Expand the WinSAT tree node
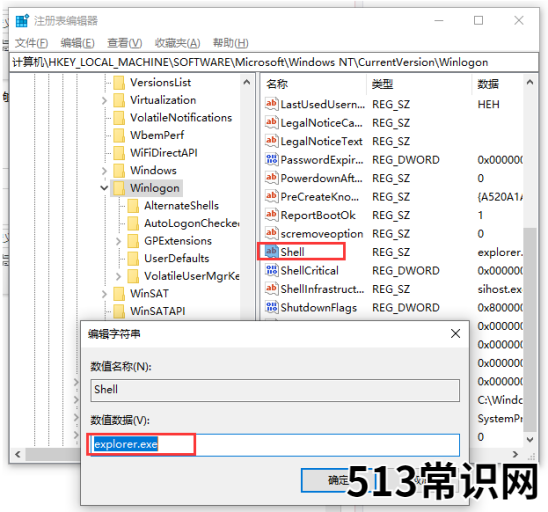Viewport: 548px width, 512px height. (104, 294)
